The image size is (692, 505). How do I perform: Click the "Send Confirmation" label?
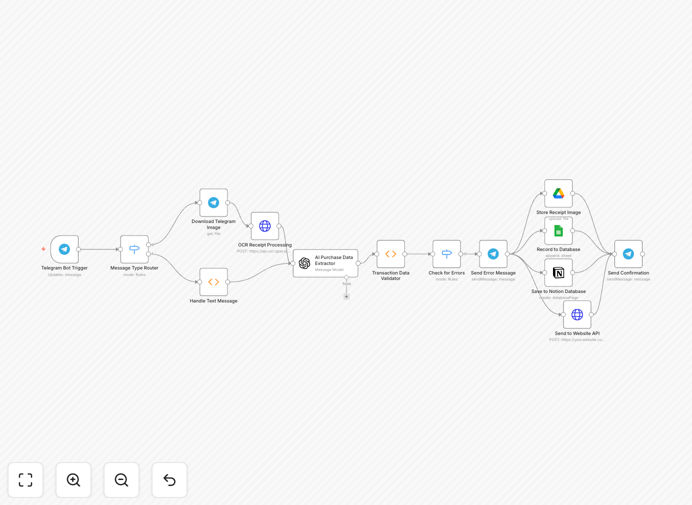tap(628, 273)
